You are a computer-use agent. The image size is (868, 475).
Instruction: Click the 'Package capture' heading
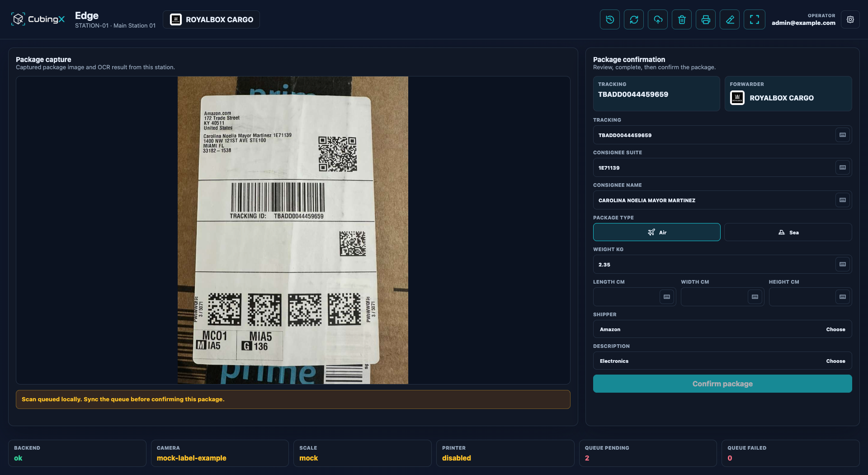pyautogui.click(x=43, y=59)
